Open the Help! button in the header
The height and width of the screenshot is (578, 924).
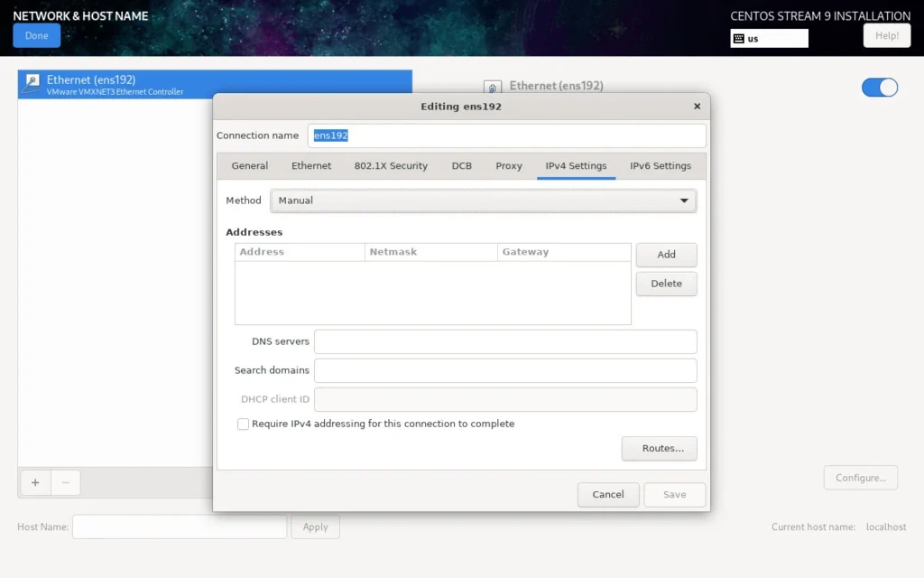886,35
